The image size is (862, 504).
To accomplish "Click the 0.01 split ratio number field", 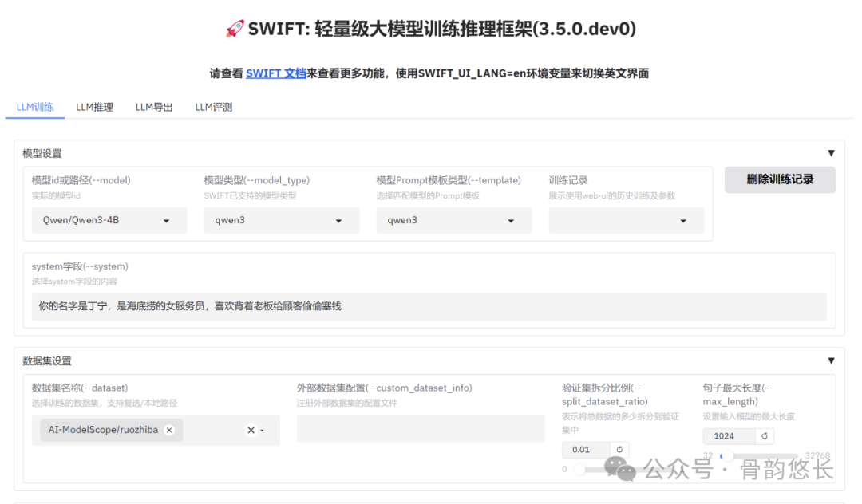I will click(x=586, y=450).
